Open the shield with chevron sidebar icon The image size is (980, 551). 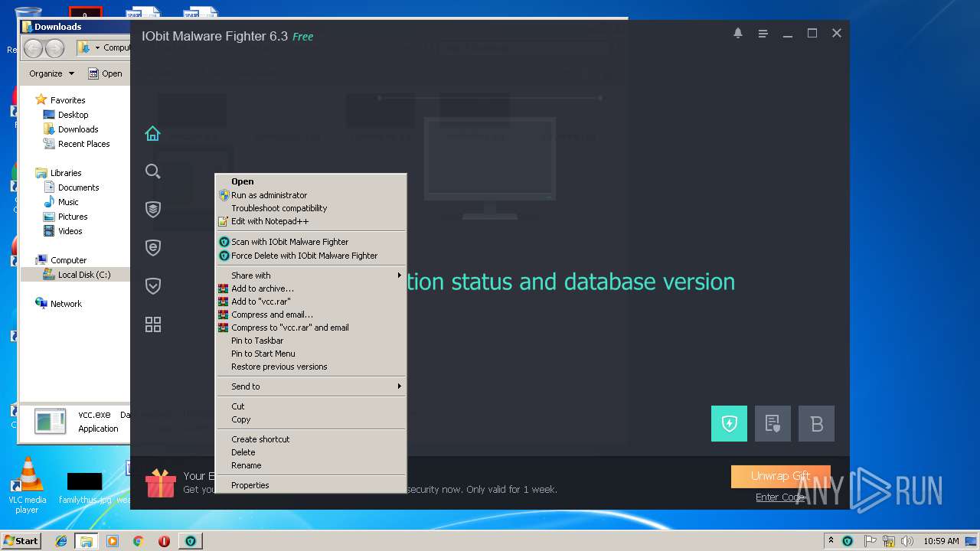[x=153, y=285]
